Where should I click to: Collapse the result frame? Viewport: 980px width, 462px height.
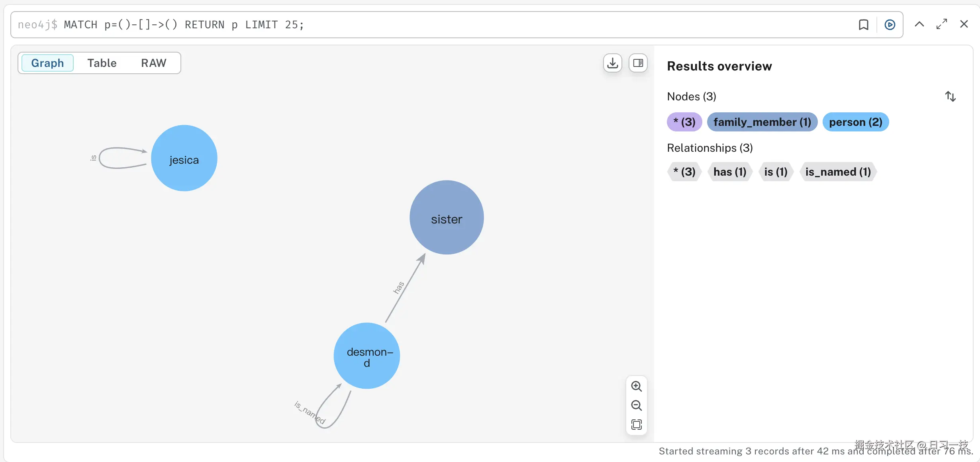click(919, 24)
